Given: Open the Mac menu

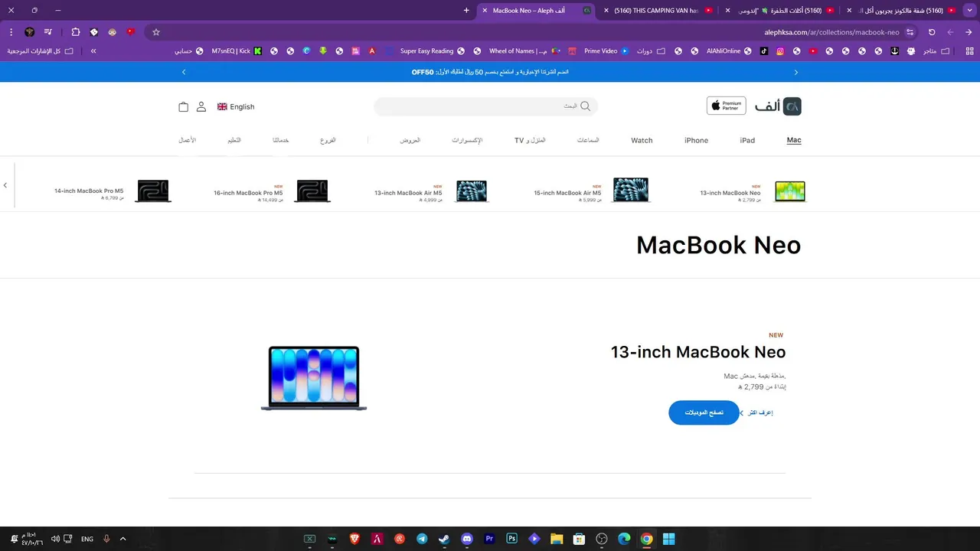Looking at the screenshot, I should [x=794, y=140].
